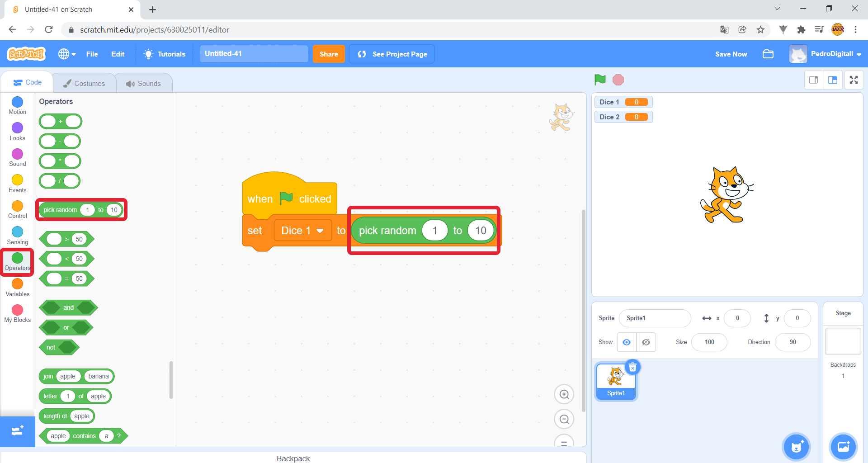
Task: Zoom out the code workspace
Action: pyautogui.click(x=564, y=420)
